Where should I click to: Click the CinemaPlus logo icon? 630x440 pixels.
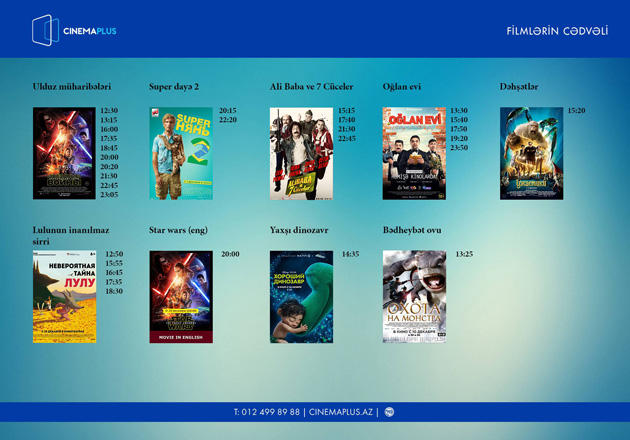(x=45, y=30)
